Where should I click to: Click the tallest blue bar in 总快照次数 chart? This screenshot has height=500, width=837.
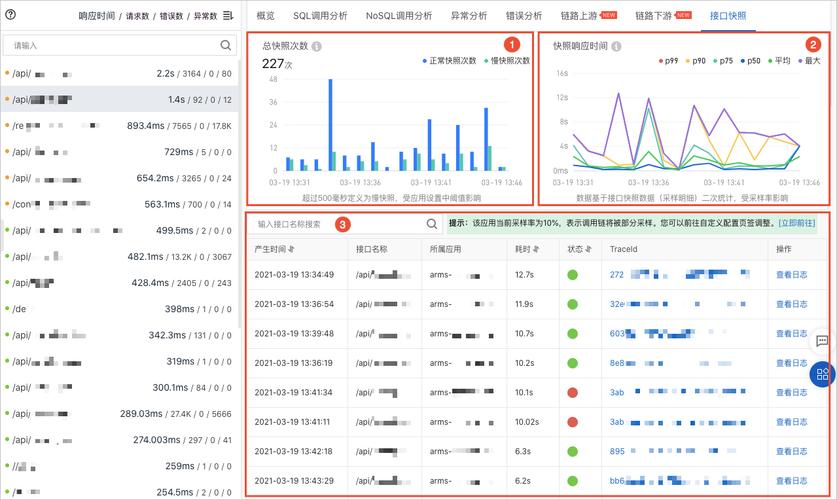click(330, 125)
